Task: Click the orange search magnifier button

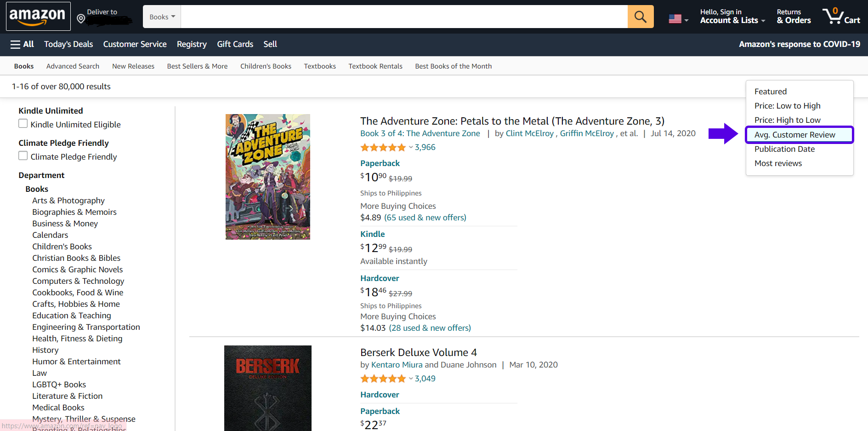Action: point(640,17)
